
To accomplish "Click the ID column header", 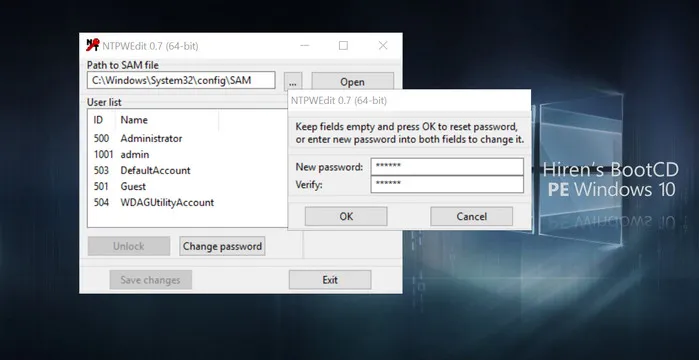I will (x=102, y=120).
